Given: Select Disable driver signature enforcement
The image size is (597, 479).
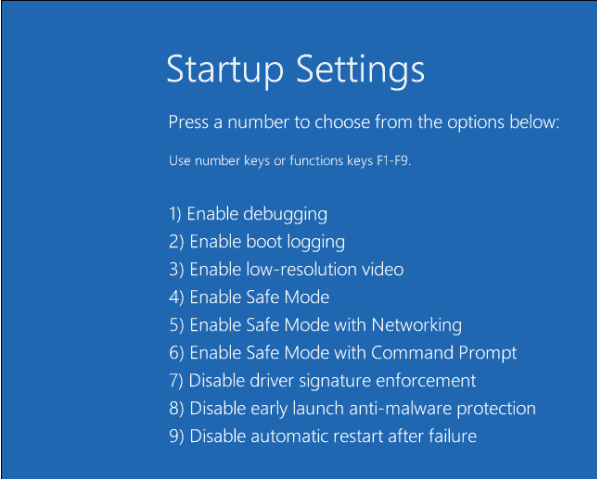Looking at the screenshot, I should click(322, 381).
